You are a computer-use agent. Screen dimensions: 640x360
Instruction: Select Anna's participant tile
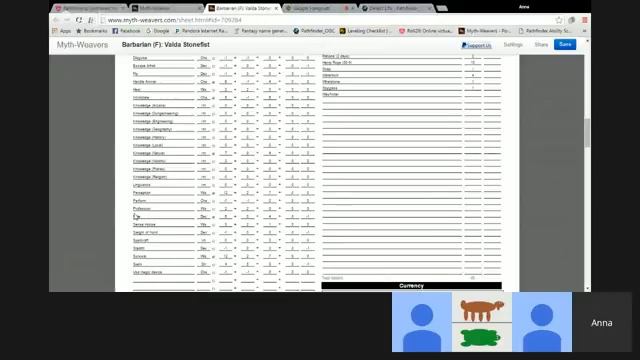coord(602,322)
